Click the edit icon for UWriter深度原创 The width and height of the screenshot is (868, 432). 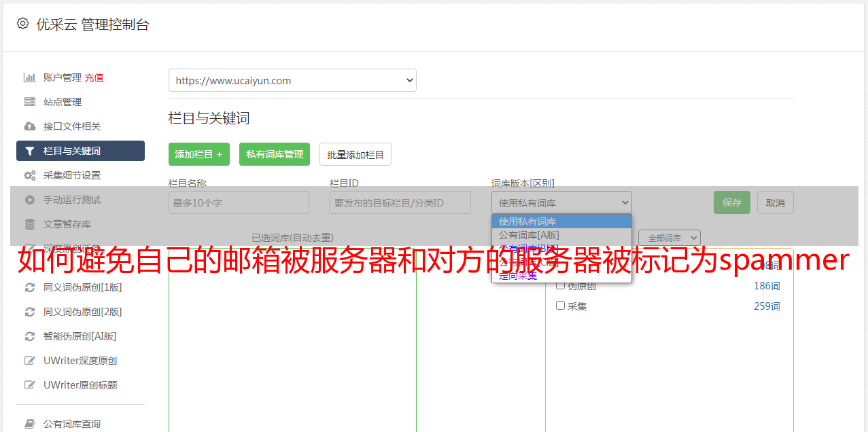coord(29,361)
